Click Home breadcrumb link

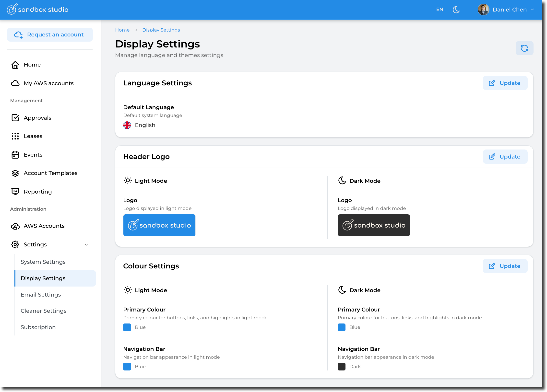(122, 30)
